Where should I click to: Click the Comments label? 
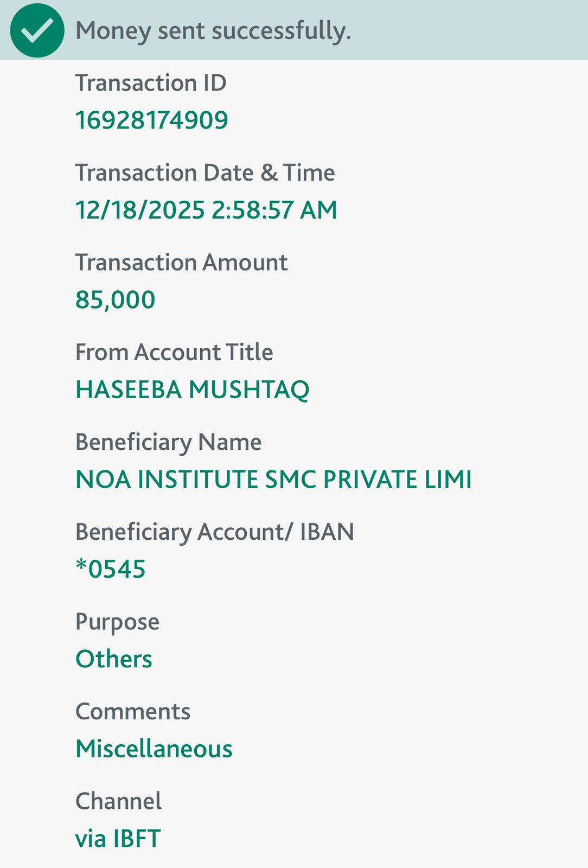[x=133, y=711]
